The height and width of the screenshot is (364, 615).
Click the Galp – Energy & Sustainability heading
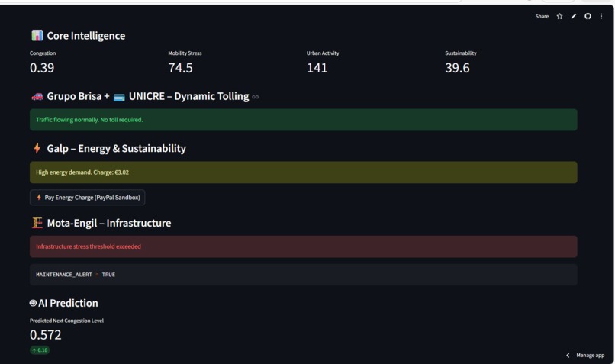click(117, 149)
